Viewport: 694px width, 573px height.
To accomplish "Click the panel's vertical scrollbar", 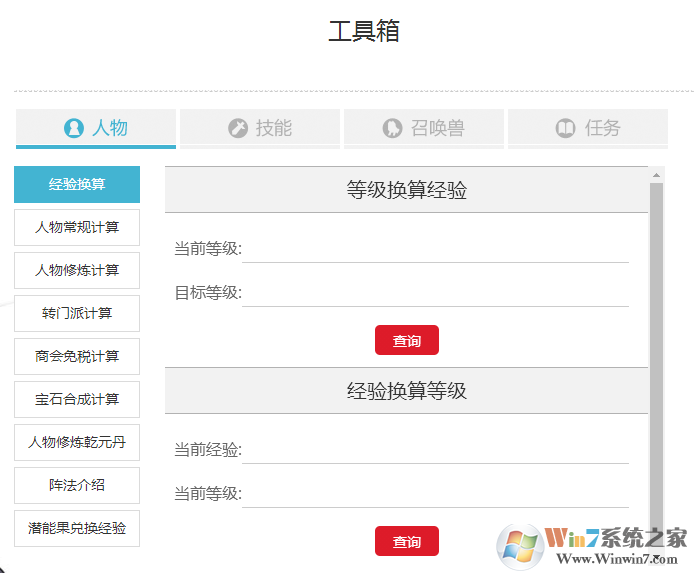I will (x=656, y=350).
